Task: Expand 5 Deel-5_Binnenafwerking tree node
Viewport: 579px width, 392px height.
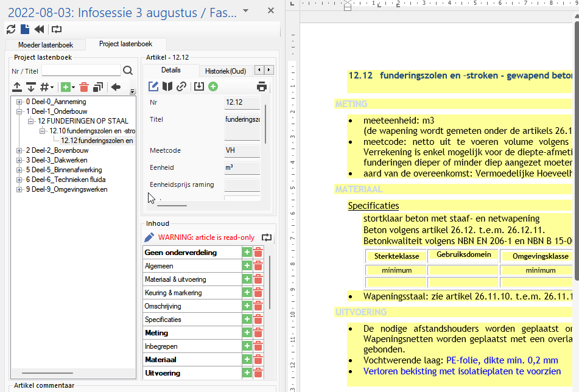Action: tap(19, 170)
